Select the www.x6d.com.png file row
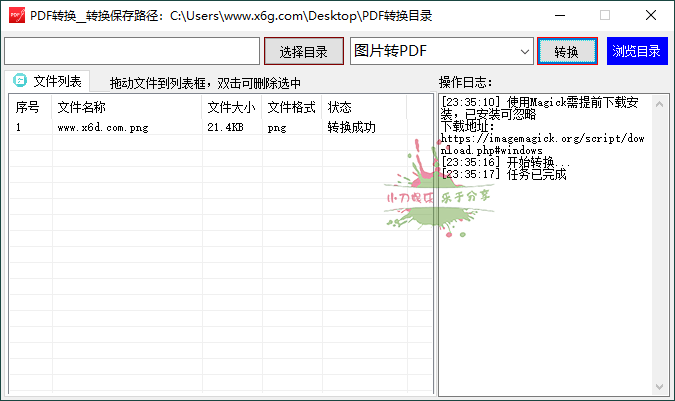This screenshot has height=401, width=675. pos(103,128)
